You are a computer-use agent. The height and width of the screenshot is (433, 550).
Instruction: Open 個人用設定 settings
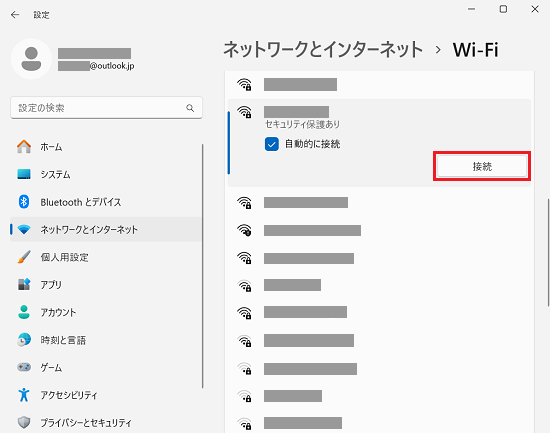106,257
